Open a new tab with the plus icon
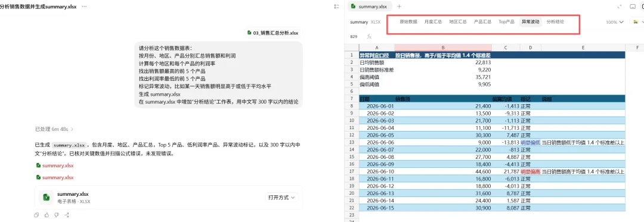 pyautogui.click(x=399, y=7)
